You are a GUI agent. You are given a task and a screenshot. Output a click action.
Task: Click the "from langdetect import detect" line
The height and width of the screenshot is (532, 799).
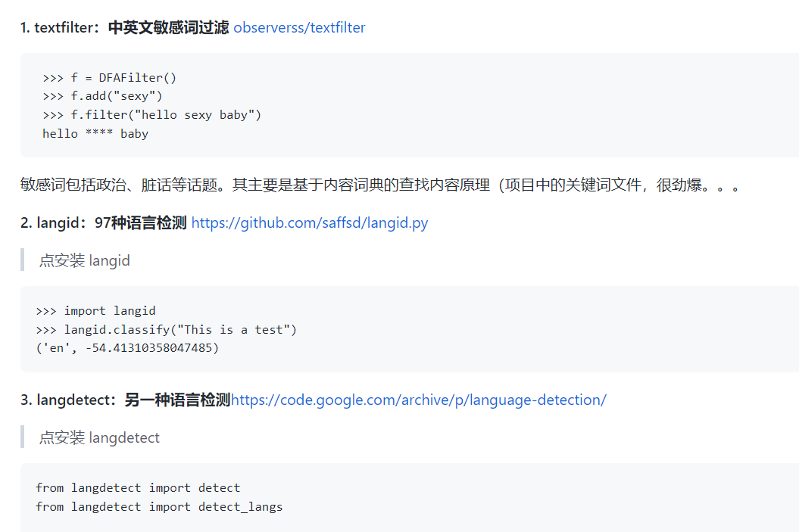pyautogui.click(x=138, y=488)
